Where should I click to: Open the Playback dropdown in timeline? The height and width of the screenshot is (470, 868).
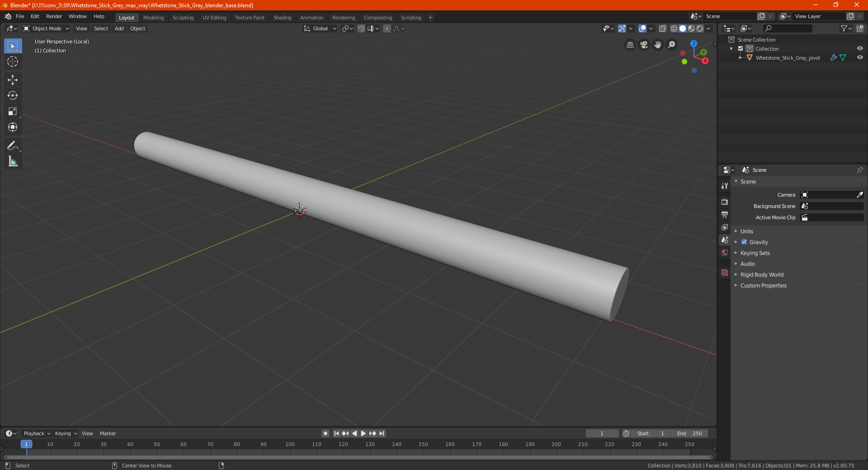point(37,433)
